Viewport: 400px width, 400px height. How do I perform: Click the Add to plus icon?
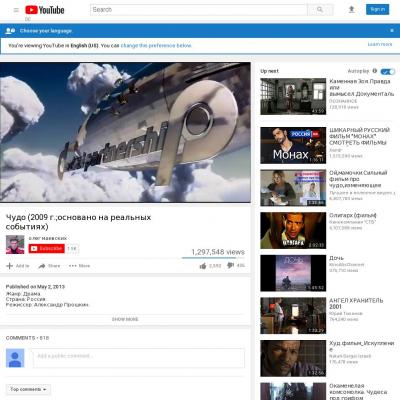point(10,266)
